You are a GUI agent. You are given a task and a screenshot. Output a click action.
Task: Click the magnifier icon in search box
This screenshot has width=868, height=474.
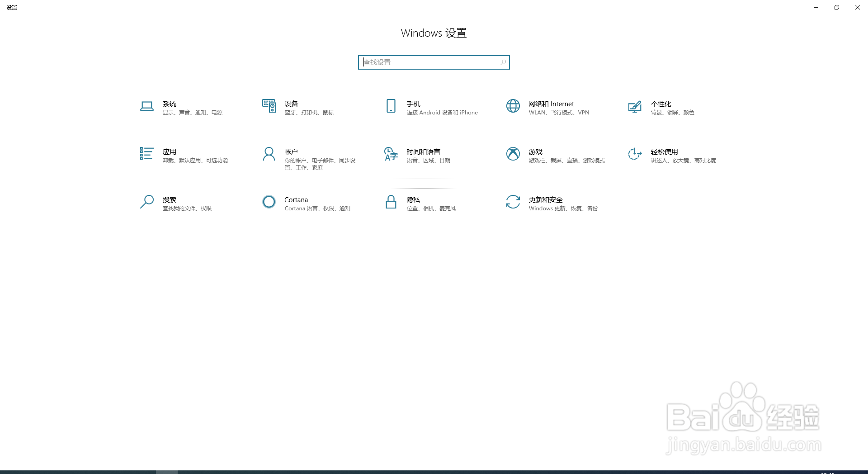503,62
